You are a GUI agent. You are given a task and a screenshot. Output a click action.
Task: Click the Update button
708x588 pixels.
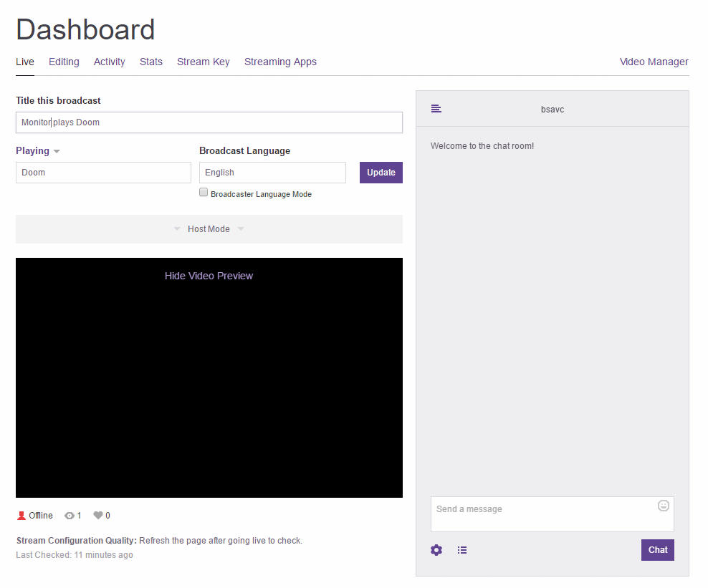click(381, 173)
